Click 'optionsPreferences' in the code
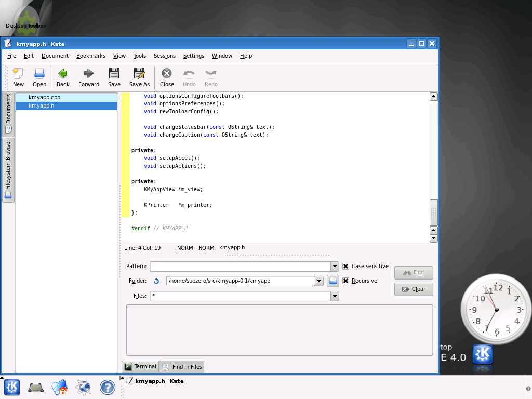This screenshot has width=532, height=399. click(188, 103)
